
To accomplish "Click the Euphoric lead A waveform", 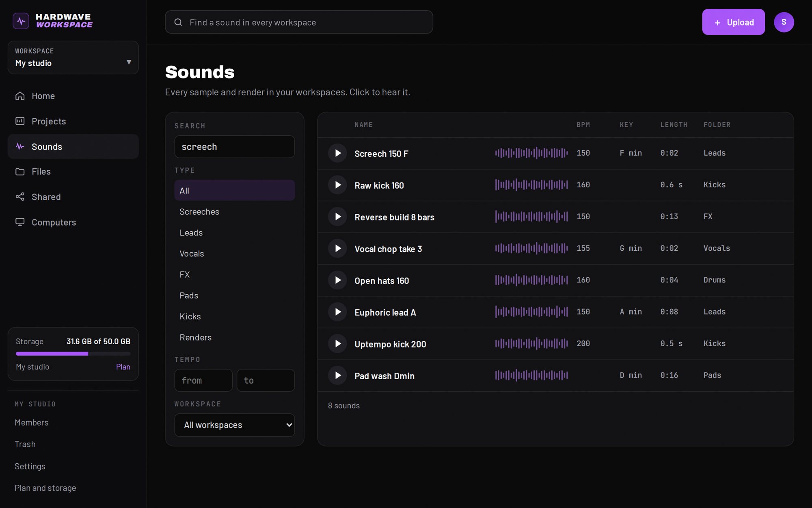I will click(x=531, y=312).
